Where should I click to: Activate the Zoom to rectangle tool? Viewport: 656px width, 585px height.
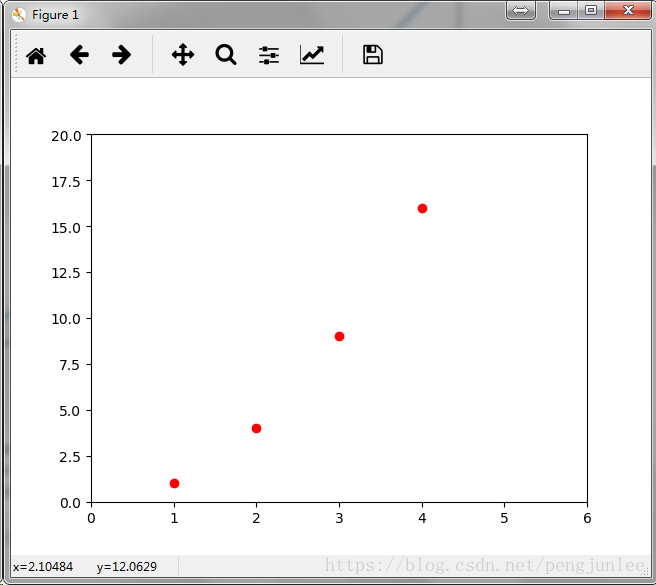click(x=226, y=55)
